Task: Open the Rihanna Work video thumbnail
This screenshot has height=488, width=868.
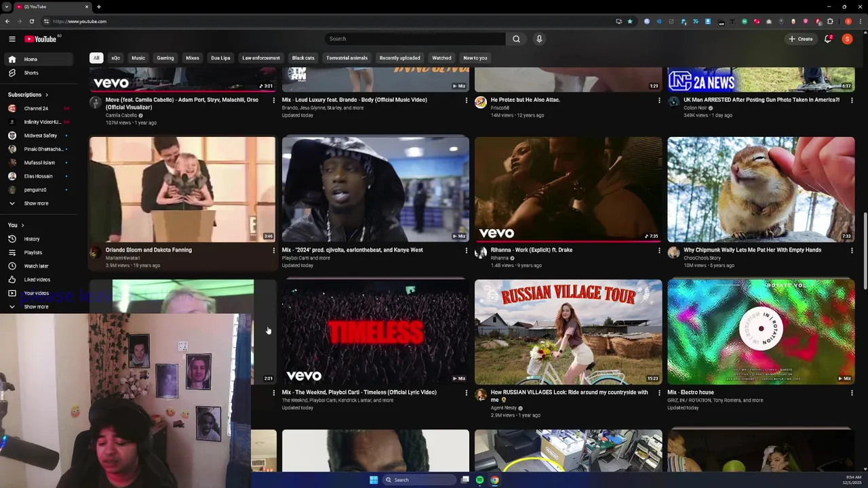Action: point(568,189)
